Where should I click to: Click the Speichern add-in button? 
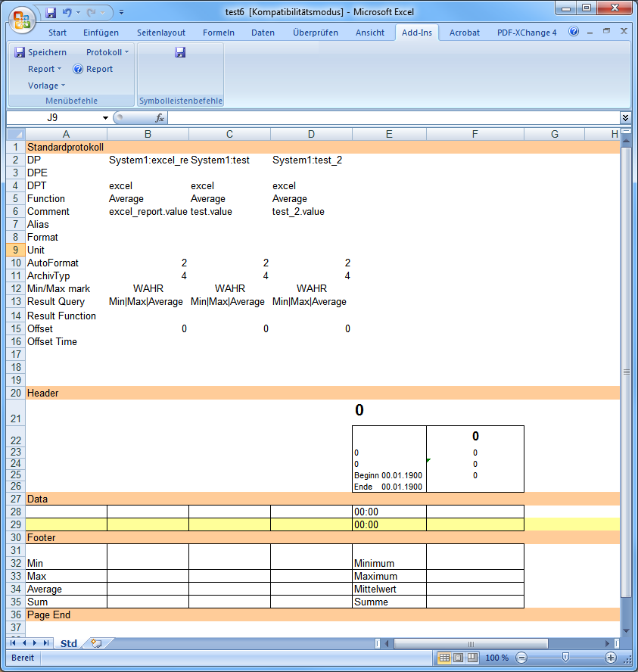[41, 52]
